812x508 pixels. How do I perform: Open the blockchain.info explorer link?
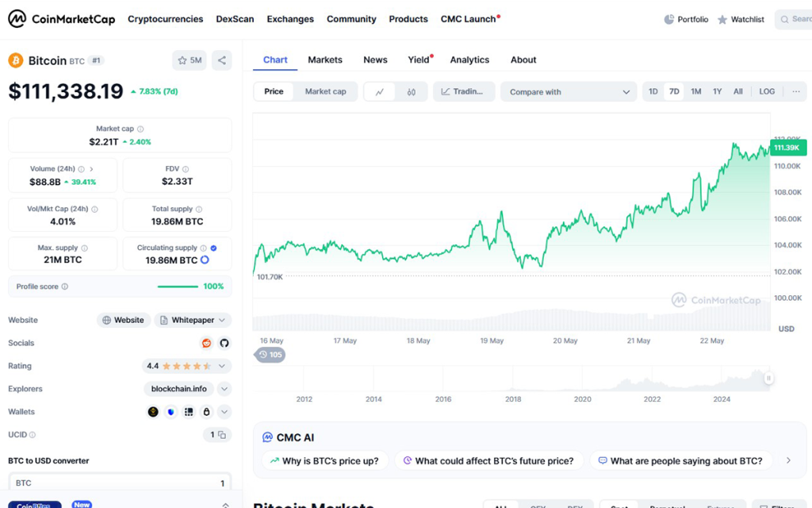pyautogui.click(x=178, y=389)
